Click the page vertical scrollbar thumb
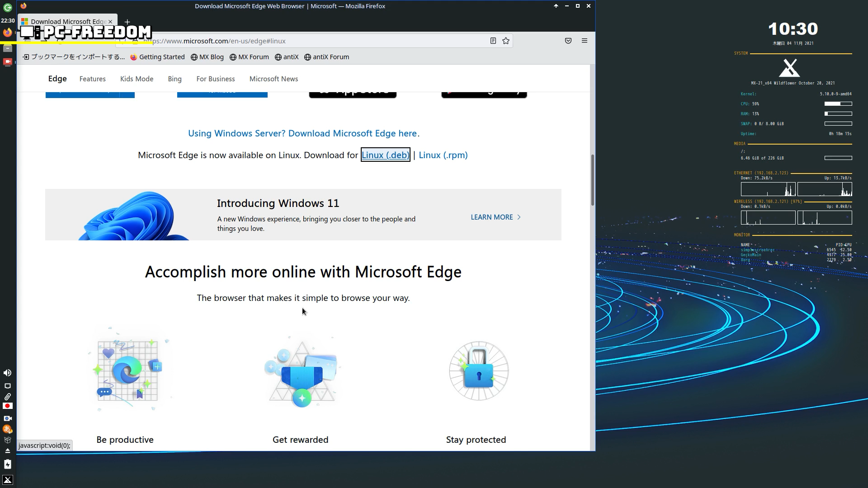The image size is (868, 488). pyautogui.click(x=592, y=180)
